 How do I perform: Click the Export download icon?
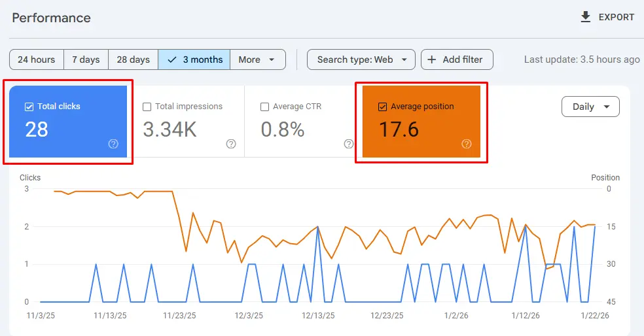(586, 17)
